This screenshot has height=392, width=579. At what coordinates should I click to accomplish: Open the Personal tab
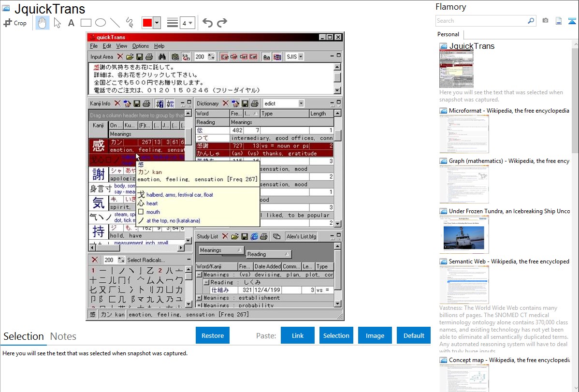[x=448, y=34]
